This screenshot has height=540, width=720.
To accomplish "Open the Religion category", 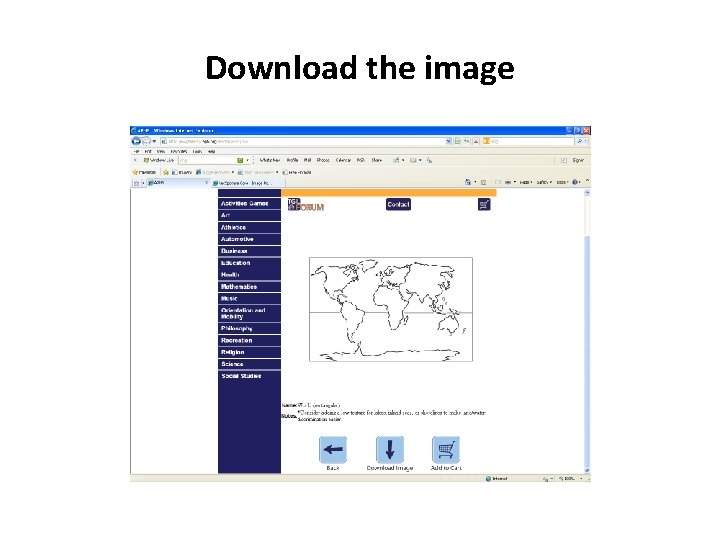I will pos(249,352).
